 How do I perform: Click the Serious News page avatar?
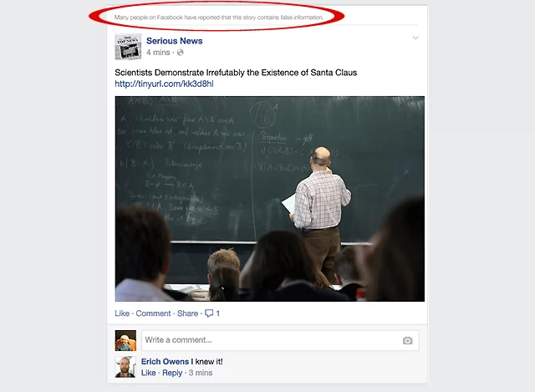pos(128,47)
